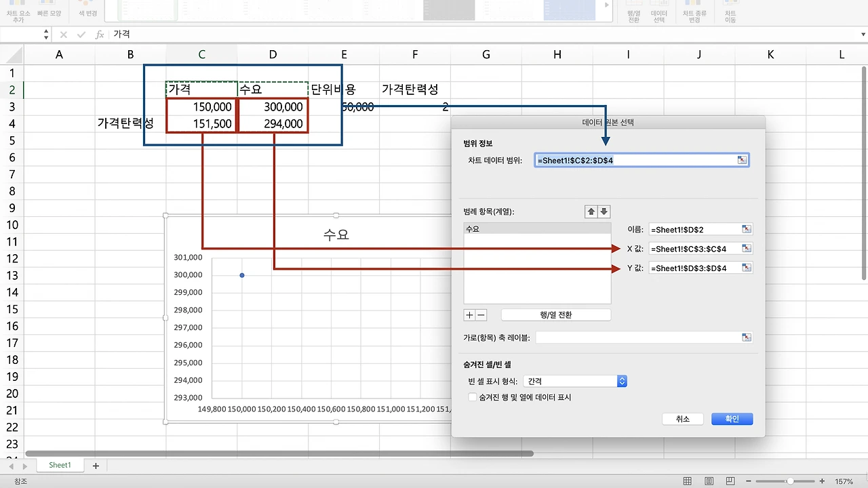The width and height of the screenshot is (868, 488).
Task: Click 색 변경 ribbon button
Action: (x=87, y=9)
